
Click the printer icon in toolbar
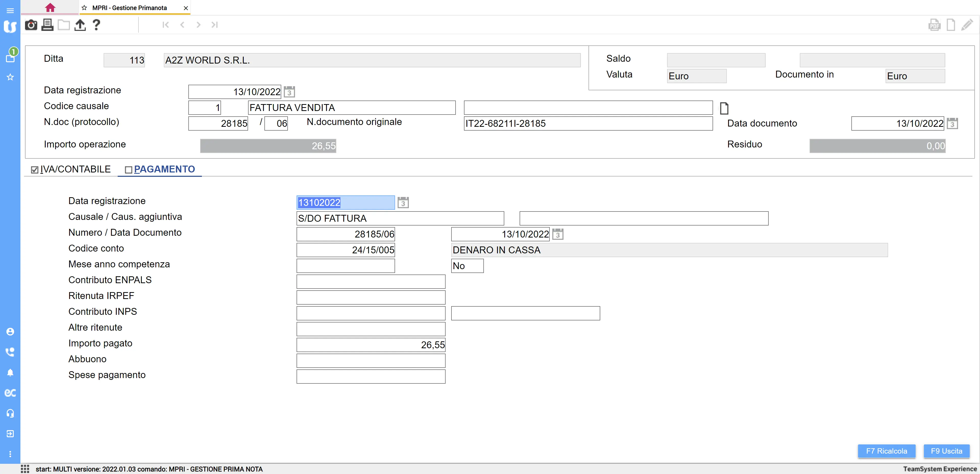47,25
